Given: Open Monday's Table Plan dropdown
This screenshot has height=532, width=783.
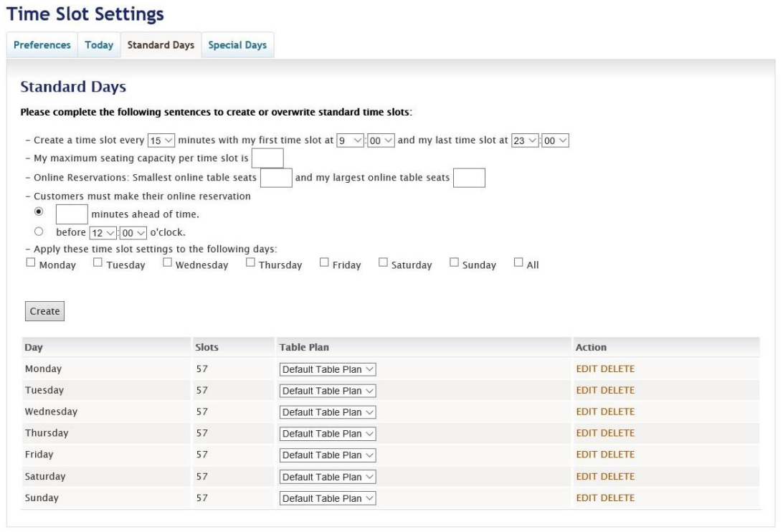Looking at the screenshot, I should pyautogui.click(x=327, y=370).
